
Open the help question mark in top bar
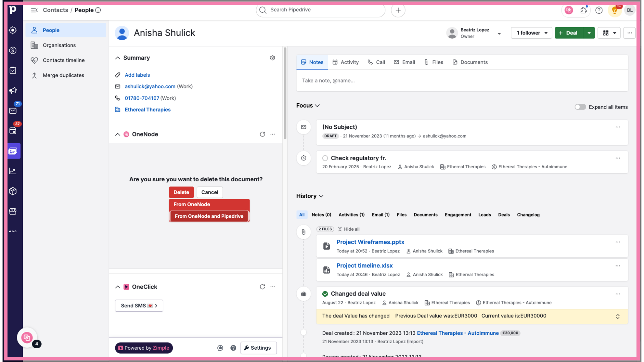click(599, 10)
